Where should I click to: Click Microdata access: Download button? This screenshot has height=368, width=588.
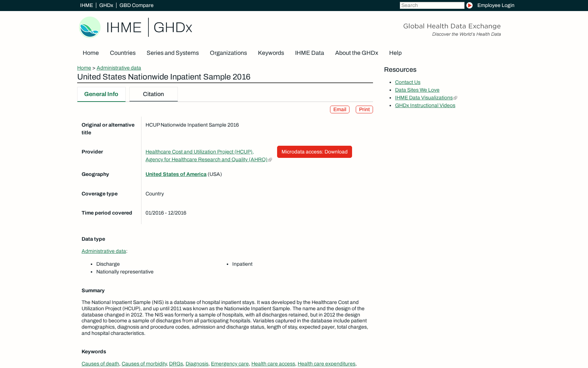pos(315,152)
